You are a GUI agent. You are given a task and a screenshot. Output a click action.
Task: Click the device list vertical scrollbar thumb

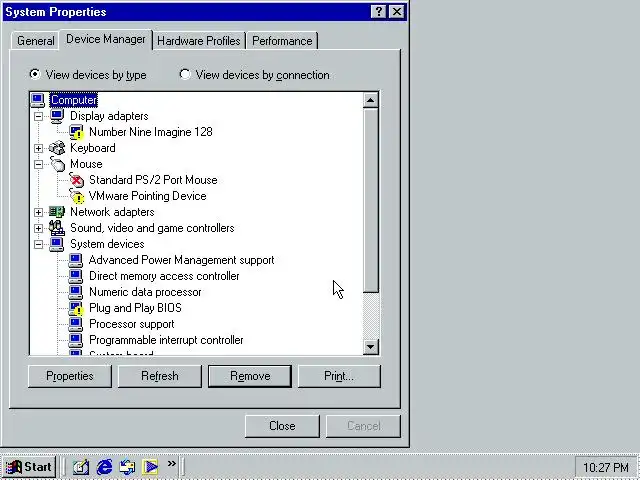click(371, 200)
